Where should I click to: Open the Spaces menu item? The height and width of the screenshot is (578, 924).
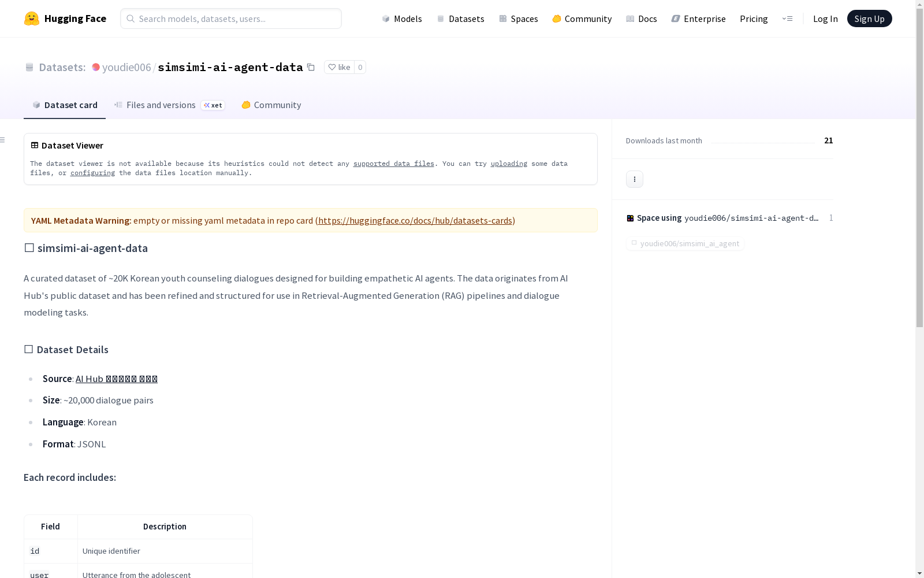pyautogui.click(x=519, y=18)
